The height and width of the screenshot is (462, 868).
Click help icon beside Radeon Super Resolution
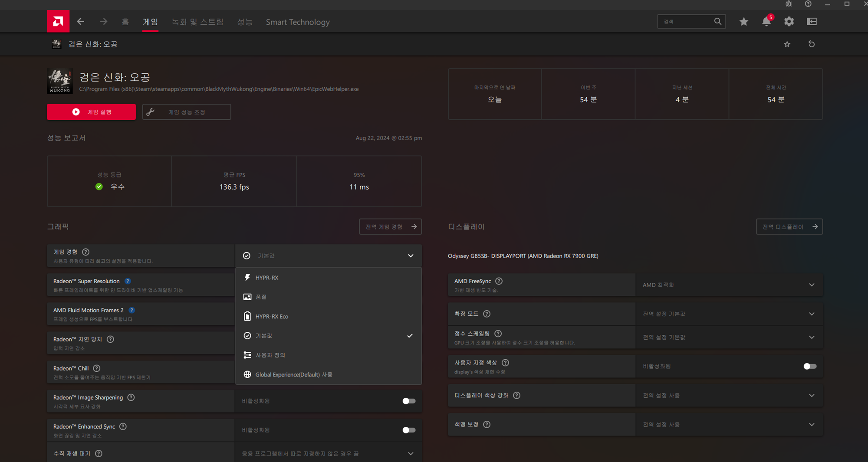(x=128, y=281)
